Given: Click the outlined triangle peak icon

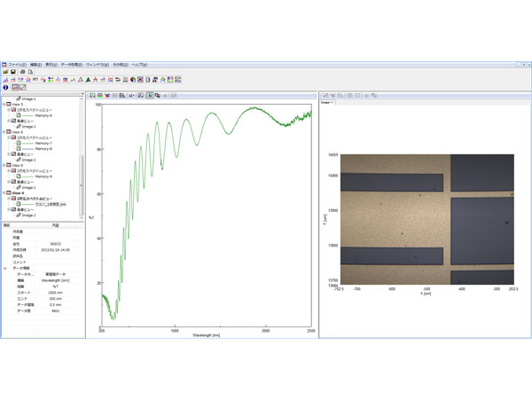Looking at the screenshot, I should [81, 80].
